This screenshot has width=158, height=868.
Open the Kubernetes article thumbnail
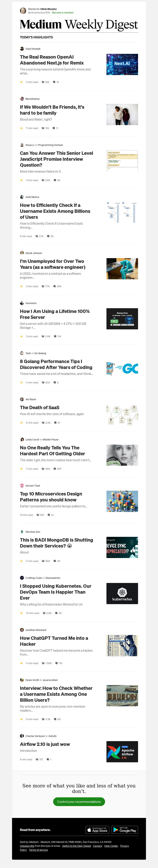(122, 593)
